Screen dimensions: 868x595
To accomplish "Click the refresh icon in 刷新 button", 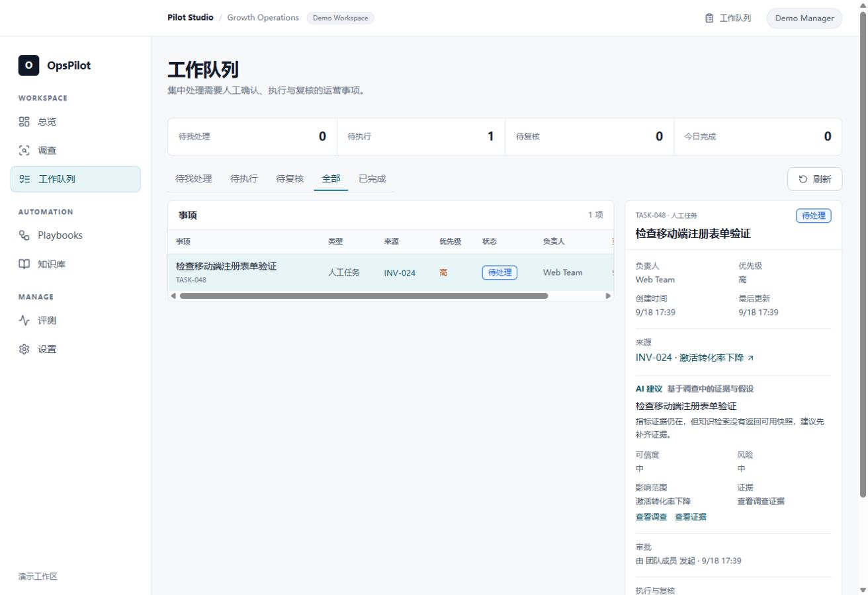I will 803,179.
